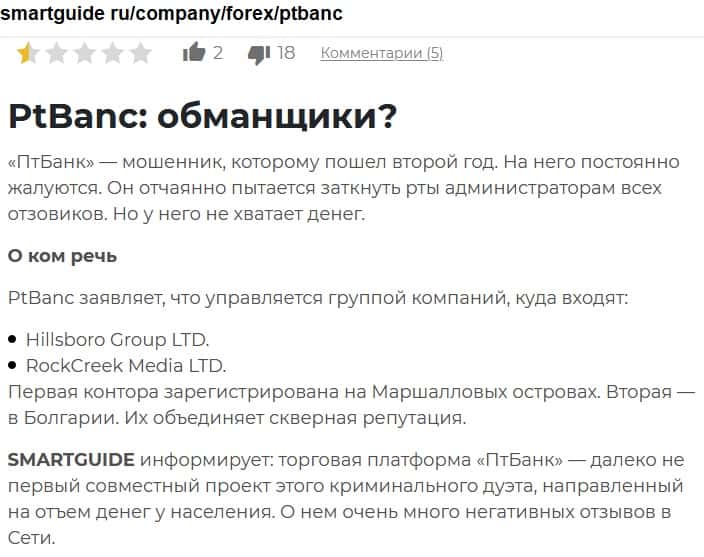This screenshot has height=557, width=704.
Task: Open the Комментарии (5) comments link
Action: (381, 53)
